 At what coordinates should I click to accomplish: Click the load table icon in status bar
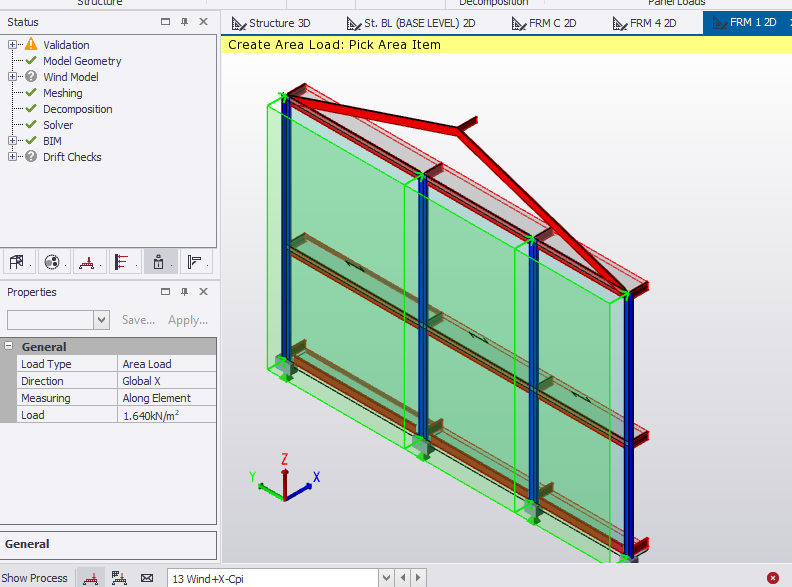[119, 578]
